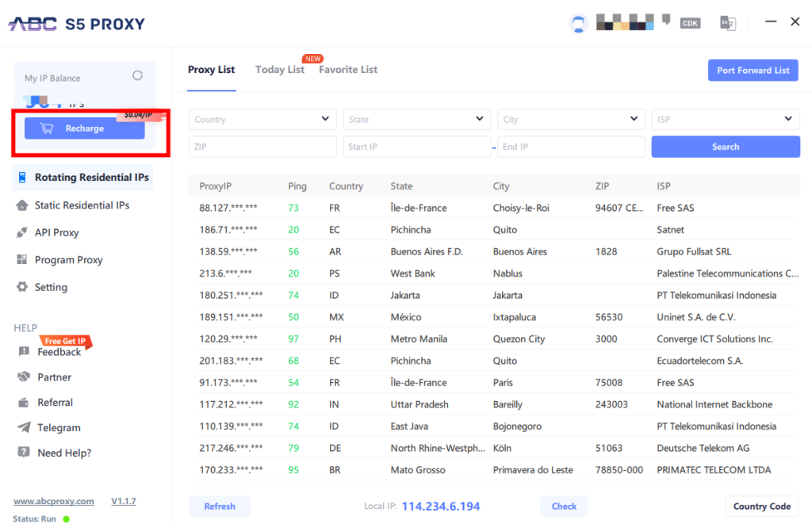Open the ISP dropdown
This screenshot has height=524, width=812.
(x=726, y=119)
